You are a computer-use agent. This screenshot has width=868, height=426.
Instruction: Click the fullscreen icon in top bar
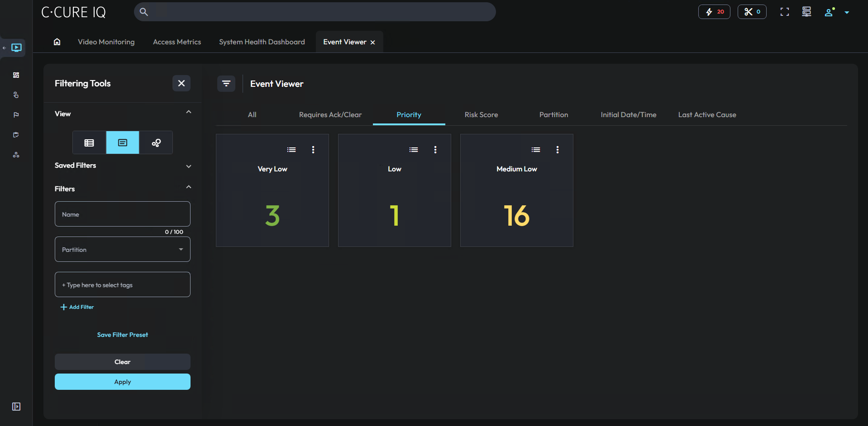[784, 12]
